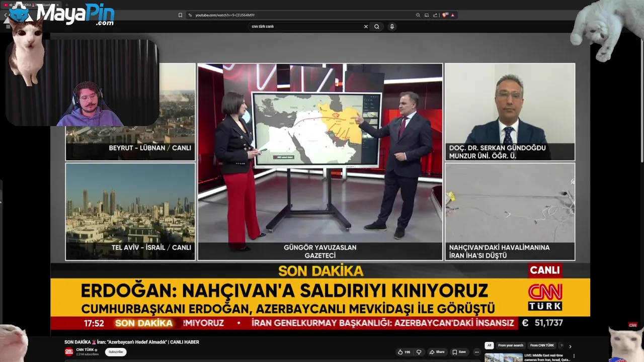Click the browser address bar URL
This screenshot has height=362, width=644.
(225, 15)
